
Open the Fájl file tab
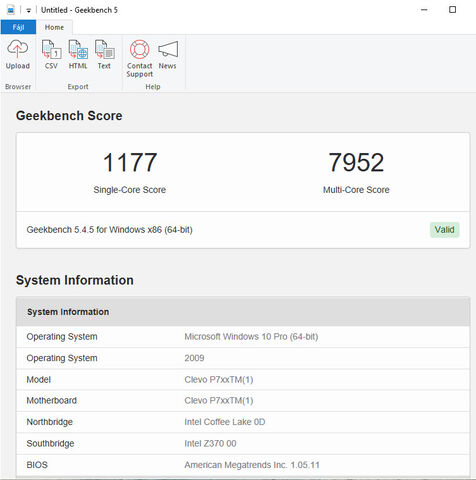tap(18, 27)
